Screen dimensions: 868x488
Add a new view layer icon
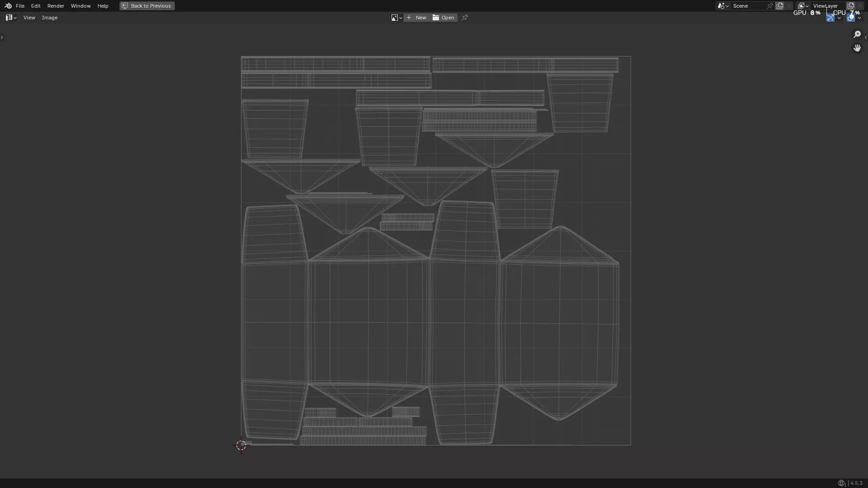pos(851,6)
